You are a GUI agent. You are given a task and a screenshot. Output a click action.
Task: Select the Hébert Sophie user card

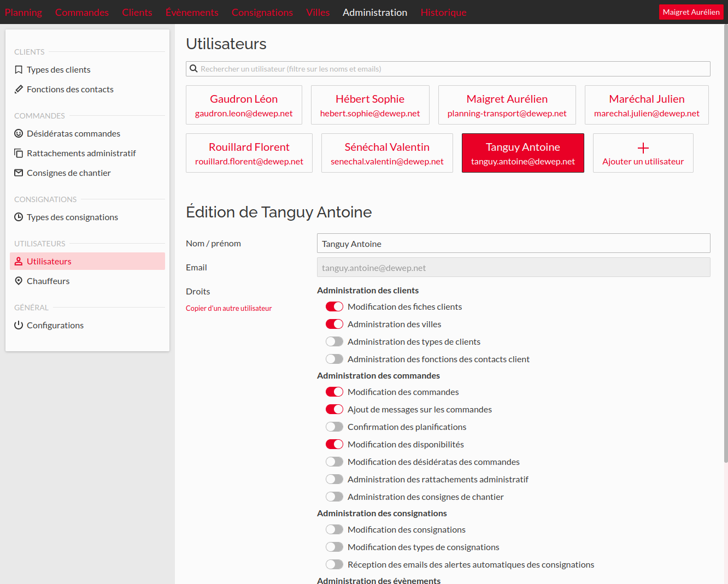[370, 104]
